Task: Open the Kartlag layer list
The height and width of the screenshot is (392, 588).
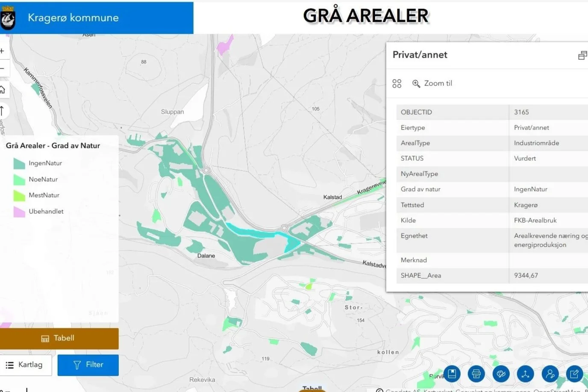Action: point(26,365)
